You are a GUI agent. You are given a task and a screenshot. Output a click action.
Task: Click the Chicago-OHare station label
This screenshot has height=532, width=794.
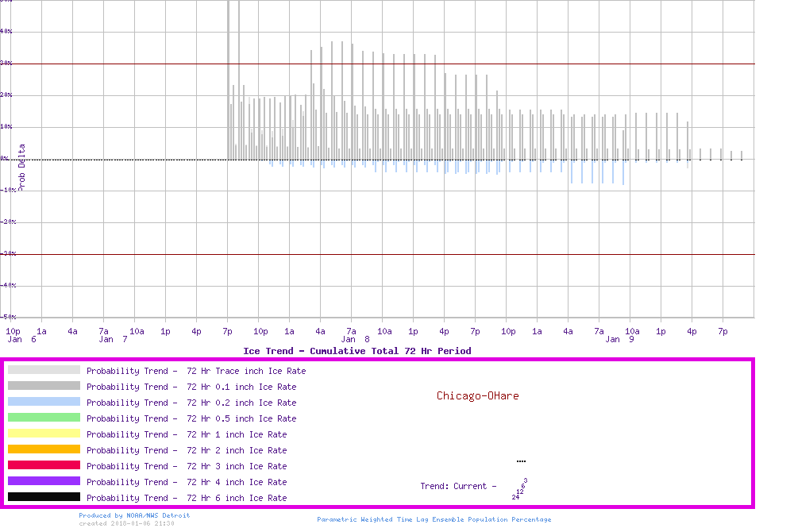(x=477, y=395)
